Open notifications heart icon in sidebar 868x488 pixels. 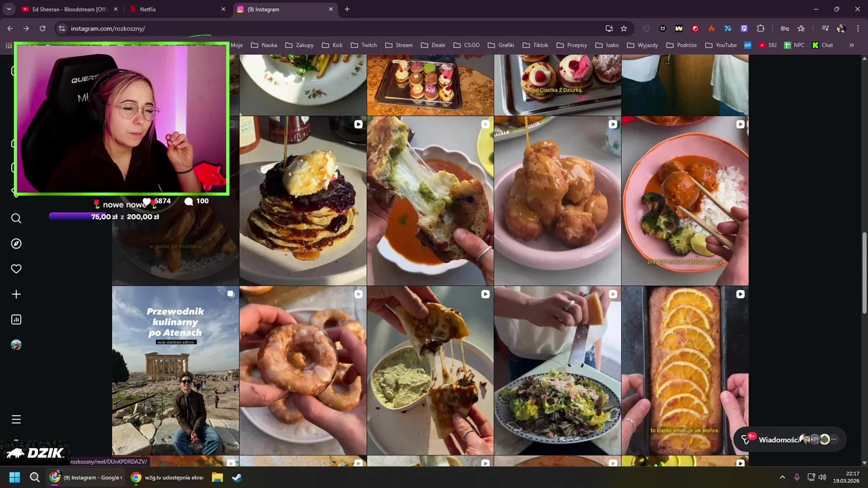(x=16, y=269)
